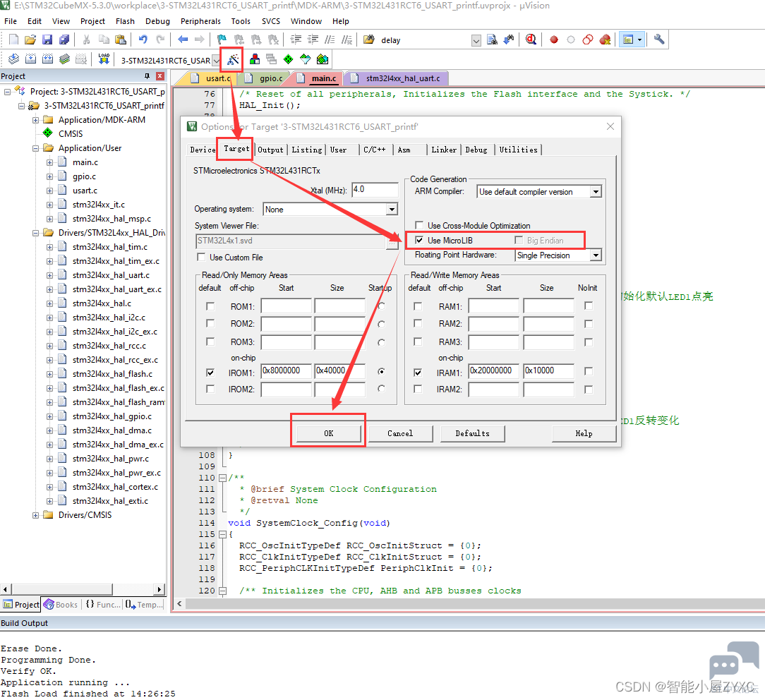Open the Configuration wrench icon
765x700 pixels.
coord(659,40)
